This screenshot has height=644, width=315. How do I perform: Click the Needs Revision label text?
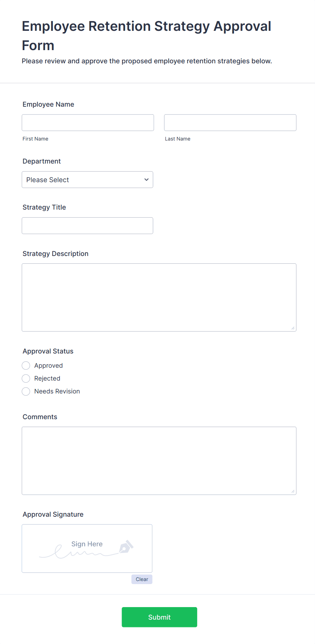click(x=57, y=391)
